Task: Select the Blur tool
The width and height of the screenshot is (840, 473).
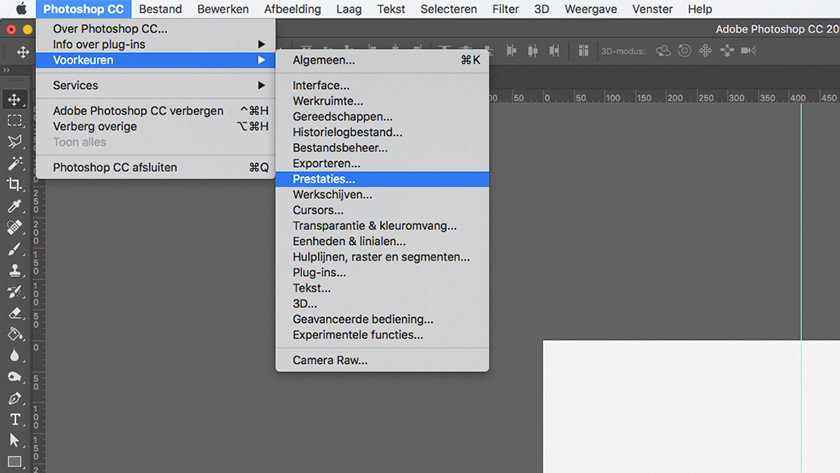Action: click(x=14, y=356)
